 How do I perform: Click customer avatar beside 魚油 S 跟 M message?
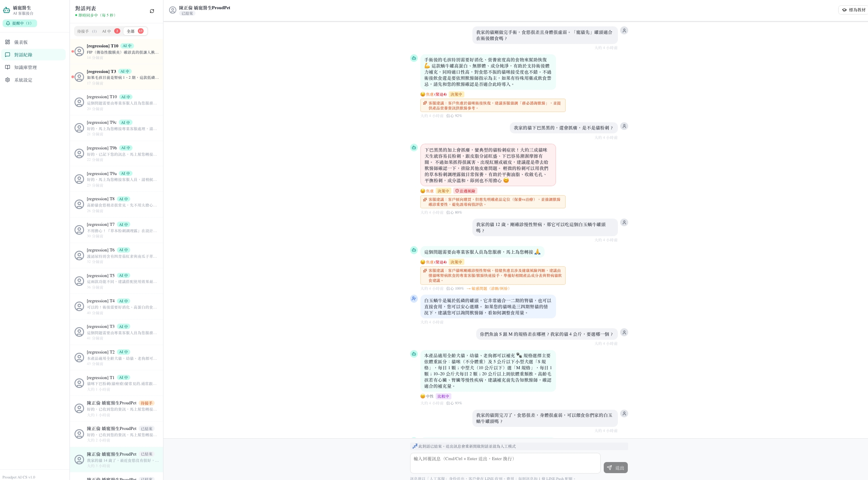click(x=624, y=332)
